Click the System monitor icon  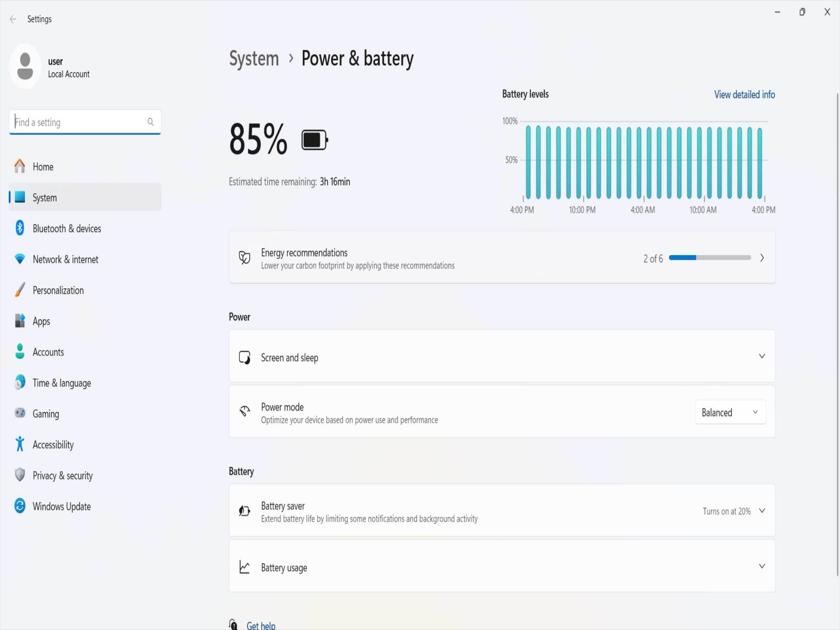pos(20,197)
